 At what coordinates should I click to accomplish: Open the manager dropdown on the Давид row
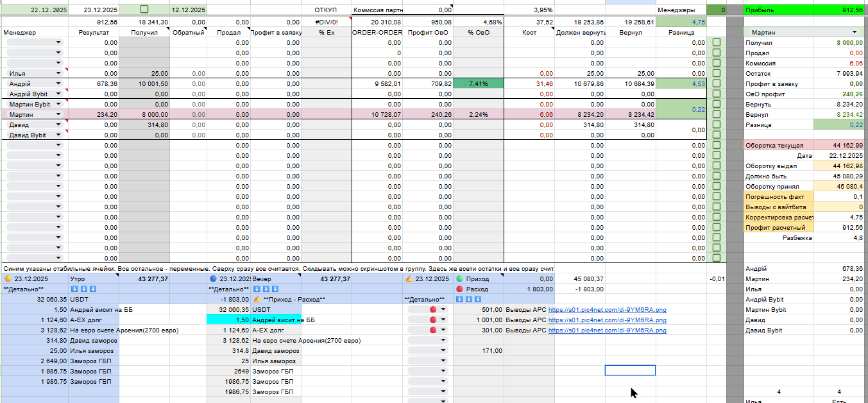pos(59,125)
